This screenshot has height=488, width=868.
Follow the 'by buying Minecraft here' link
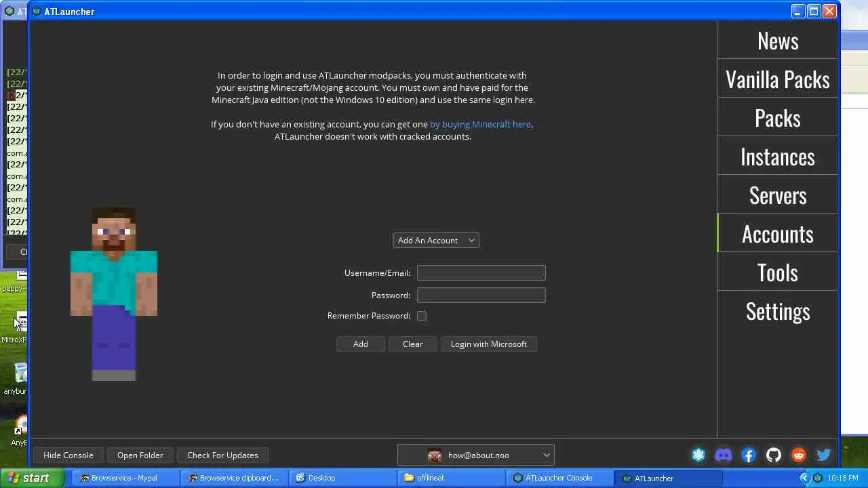pyautogui.click(x=480, y=125)
